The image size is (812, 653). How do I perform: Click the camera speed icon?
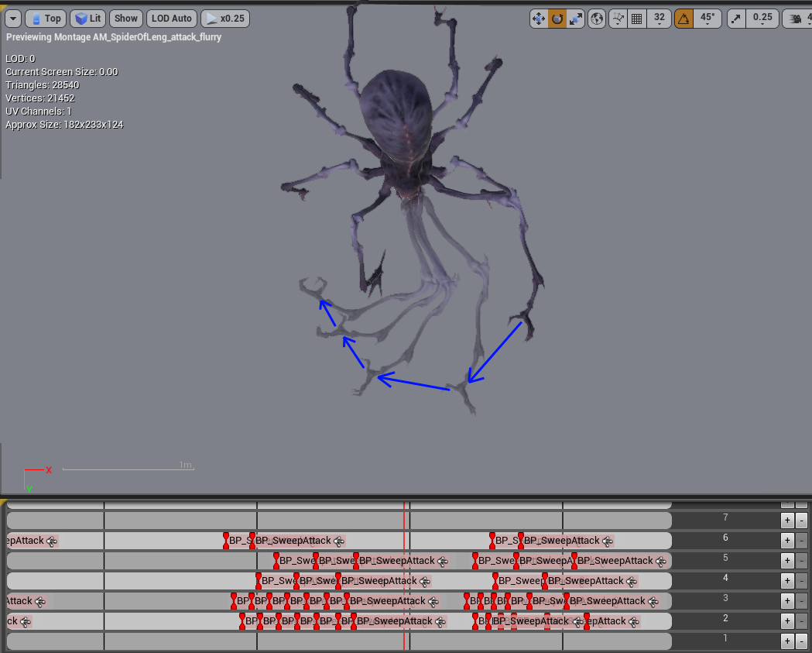coord(797,19)
